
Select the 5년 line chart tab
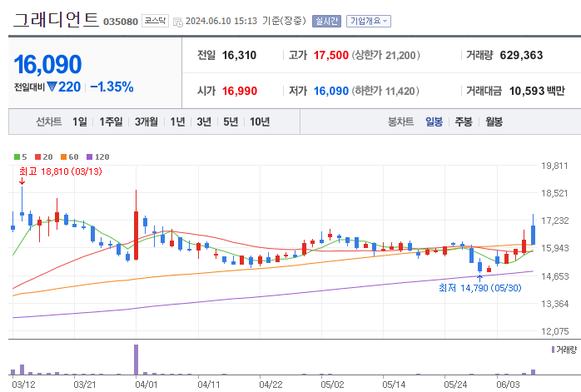[x=231, y=122]
